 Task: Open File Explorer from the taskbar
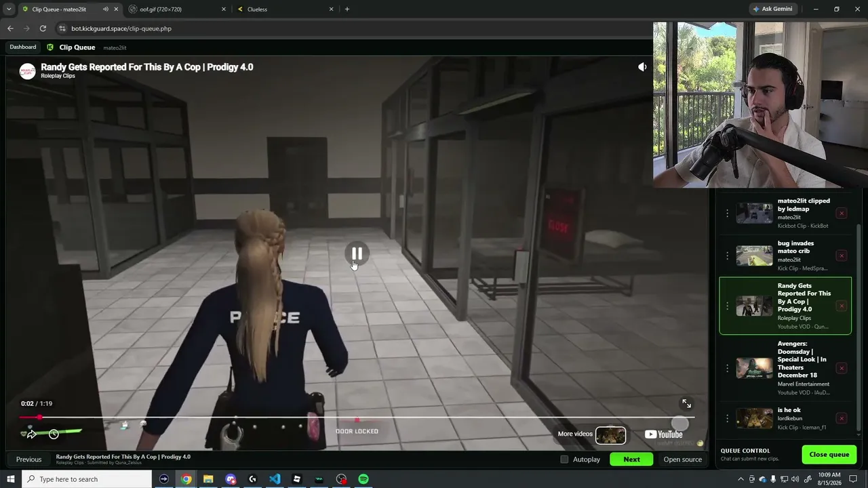(x=208, y=479)
